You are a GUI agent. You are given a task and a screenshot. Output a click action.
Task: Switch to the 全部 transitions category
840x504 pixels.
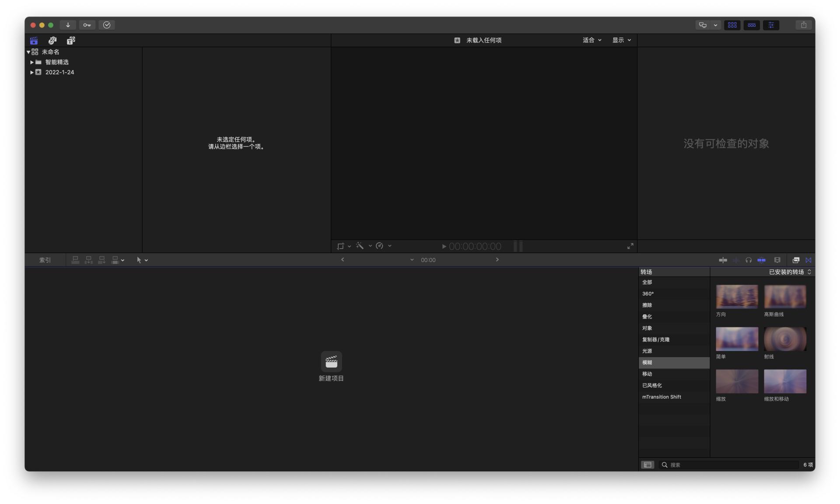coord(648,282)
